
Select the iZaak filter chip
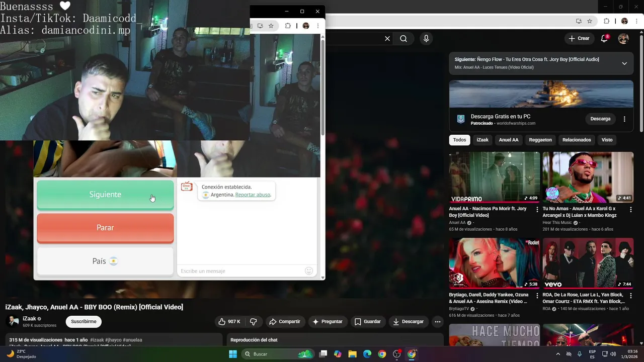(x=482, y=140)
